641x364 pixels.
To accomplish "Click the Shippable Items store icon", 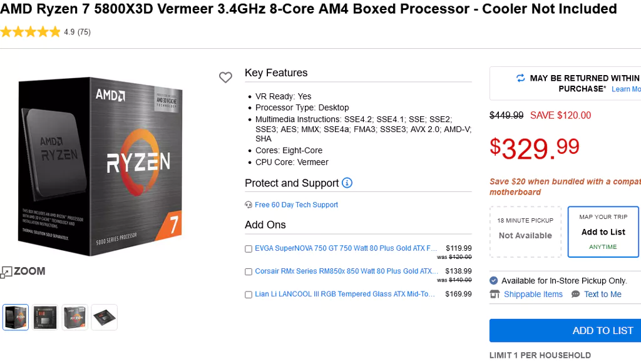I will tap(495, 294).
